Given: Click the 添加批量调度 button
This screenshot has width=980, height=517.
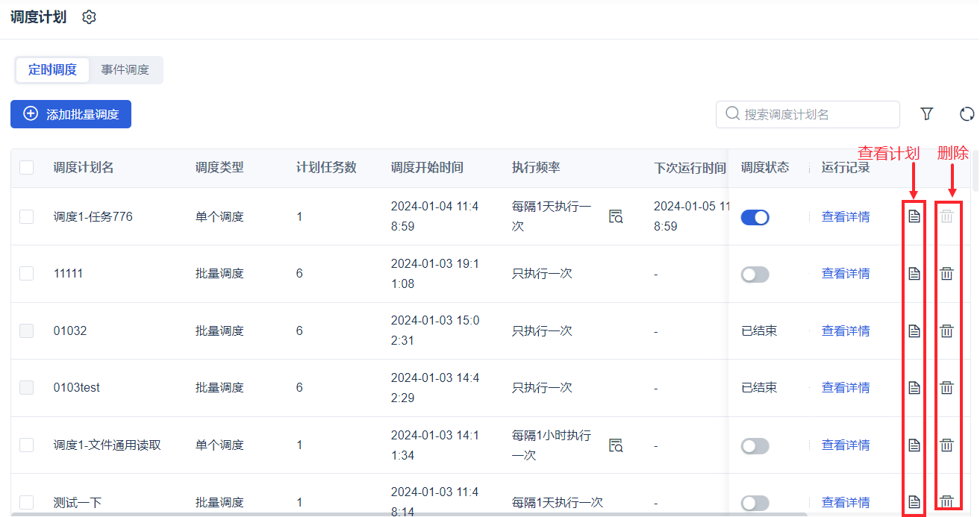Looking at the screenshot, I should (x=71, y=114).
